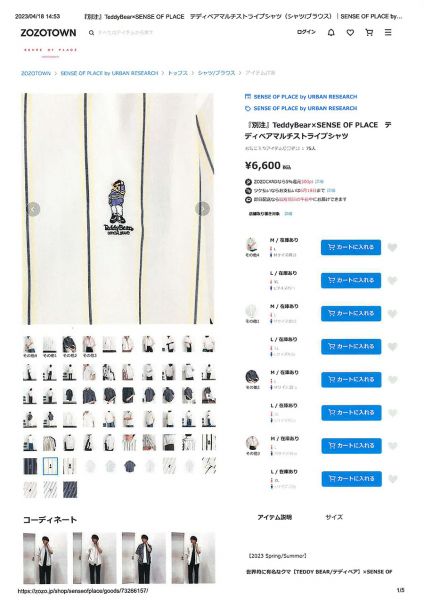Add first M size to cart
Screen dimensions: 424x600
[351, 247]
